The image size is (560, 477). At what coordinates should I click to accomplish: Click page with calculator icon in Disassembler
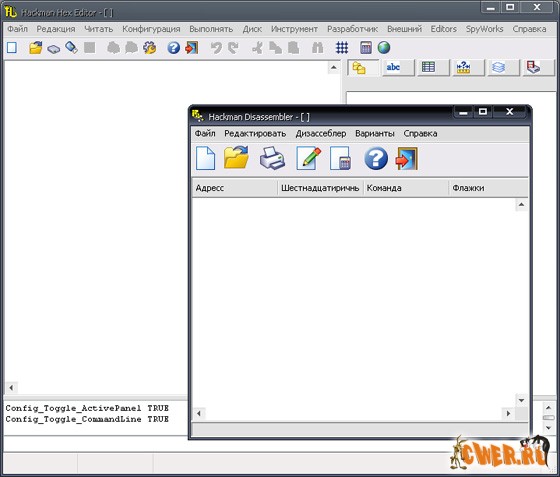click(340, 158)
